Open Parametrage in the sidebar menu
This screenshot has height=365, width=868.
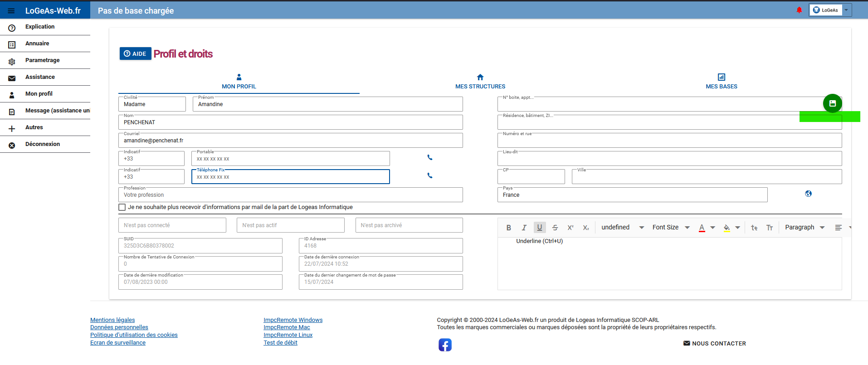[x=42, y=60]
